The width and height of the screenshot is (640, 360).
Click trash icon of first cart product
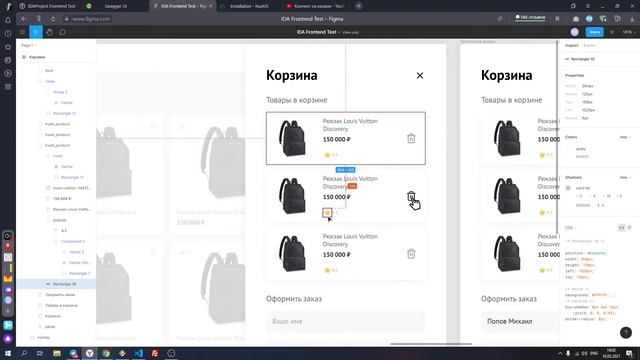click(x=411, y=138)
